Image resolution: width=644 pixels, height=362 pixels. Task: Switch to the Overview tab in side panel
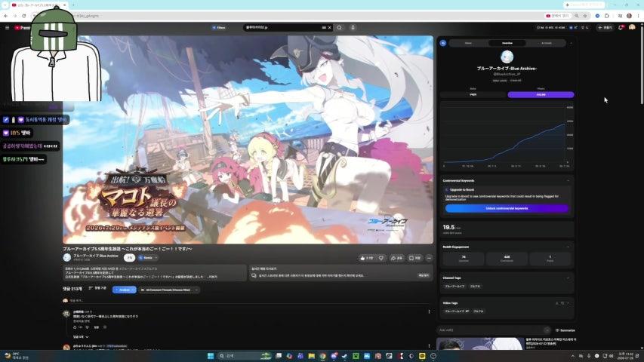[x=507, y=43]
